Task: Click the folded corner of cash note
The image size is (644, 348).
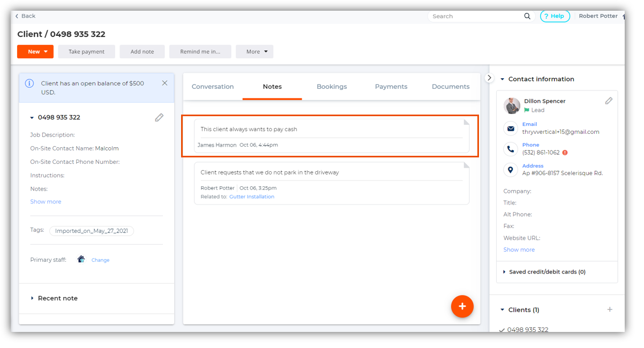Action: click(466, 122)
